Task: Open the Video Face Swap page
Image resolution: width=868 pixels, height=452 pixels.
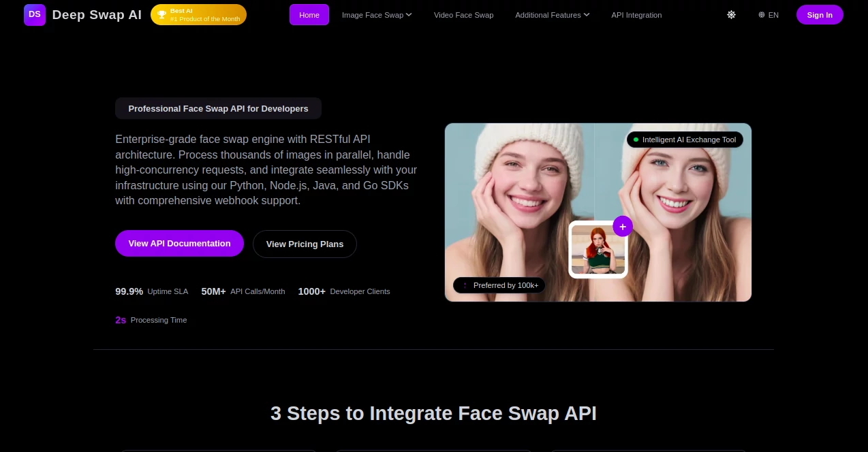Action: (x=463, y=15)
